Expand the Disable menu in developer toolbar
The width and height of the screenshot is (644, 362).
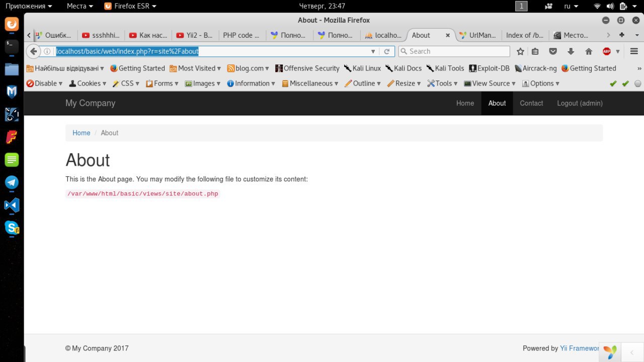[45, 84]
